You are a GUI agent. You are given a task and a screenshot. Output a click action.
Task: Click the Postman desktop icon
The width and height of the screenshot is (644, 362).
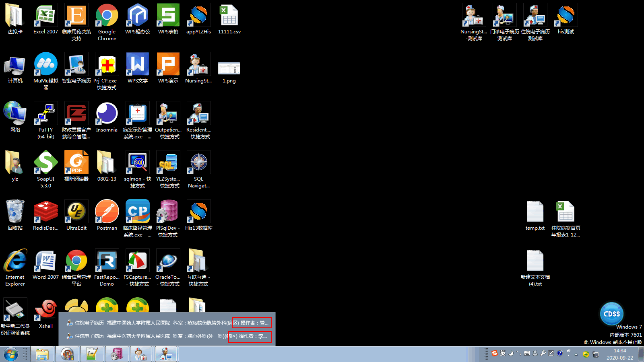coord(107,216)
